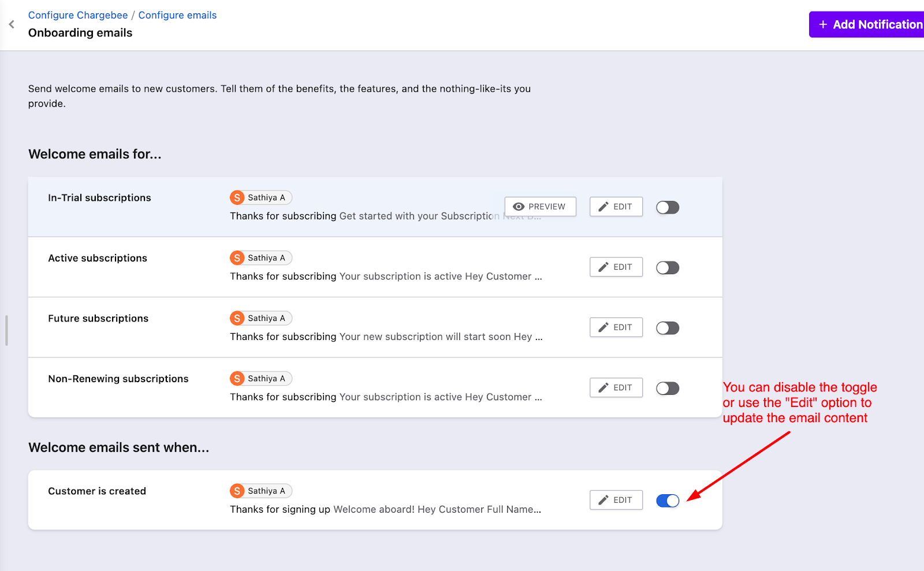The image size is (924, 571).
Task: Open Configure emails breadcrumb link
Action: coord(177,15)
